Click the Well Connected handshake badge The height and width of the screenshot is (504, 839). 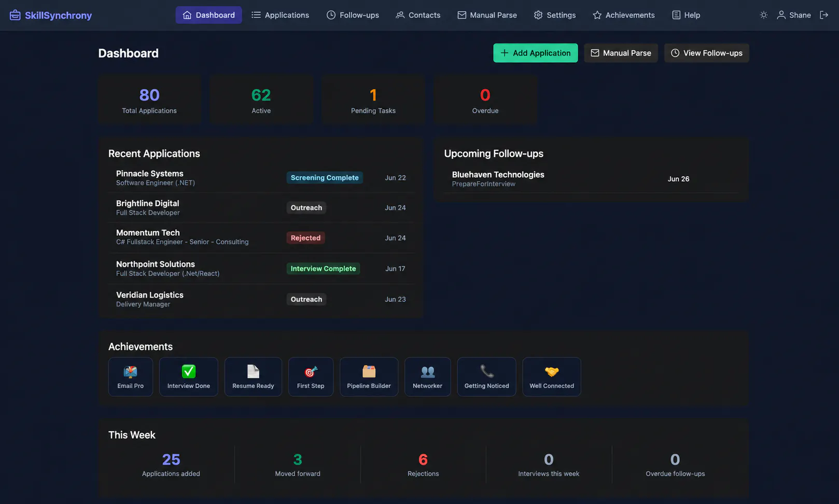[x=552, y=377]
